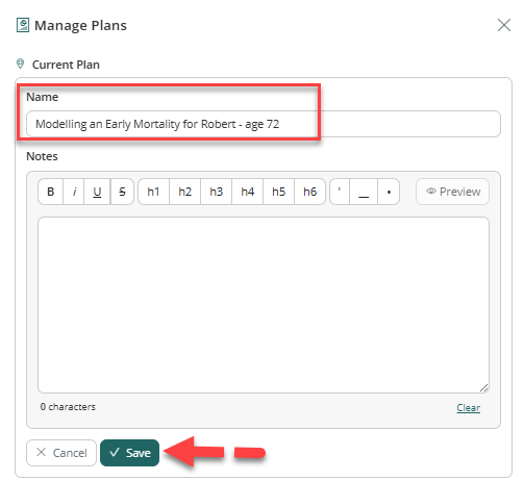Save the plan changes

(130, 453)
